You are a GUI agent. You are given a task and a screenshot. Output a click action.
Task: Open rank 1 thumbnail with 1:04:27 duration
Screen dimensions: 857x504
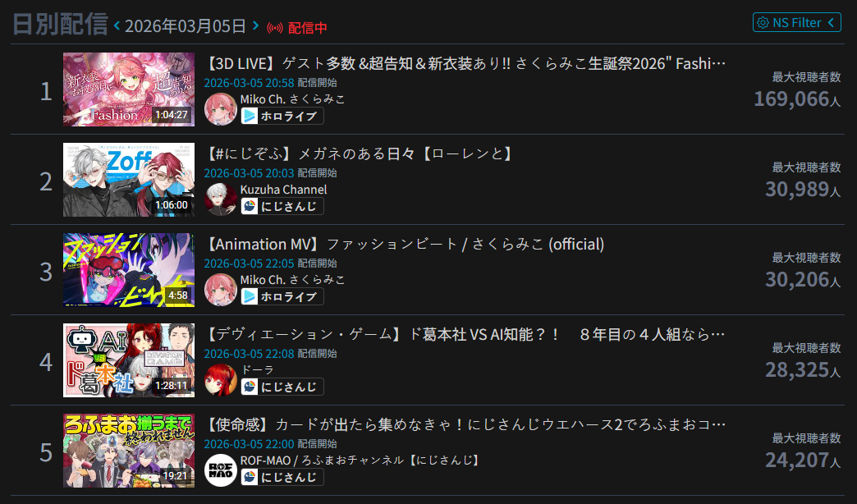click(x=128, y=89)
